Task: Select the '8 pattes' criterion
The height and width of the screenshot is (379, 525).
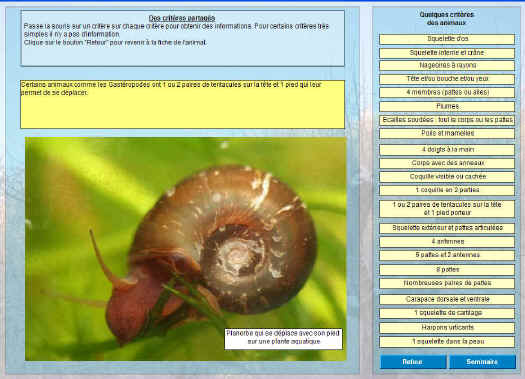Action: 447,270
